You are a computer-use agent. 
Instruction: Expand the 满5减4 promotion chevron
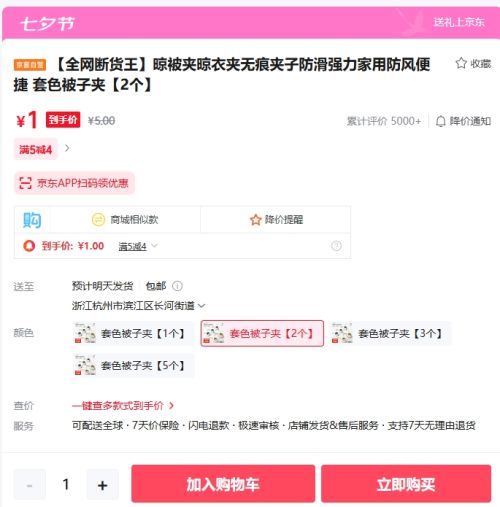click(67, 148)
